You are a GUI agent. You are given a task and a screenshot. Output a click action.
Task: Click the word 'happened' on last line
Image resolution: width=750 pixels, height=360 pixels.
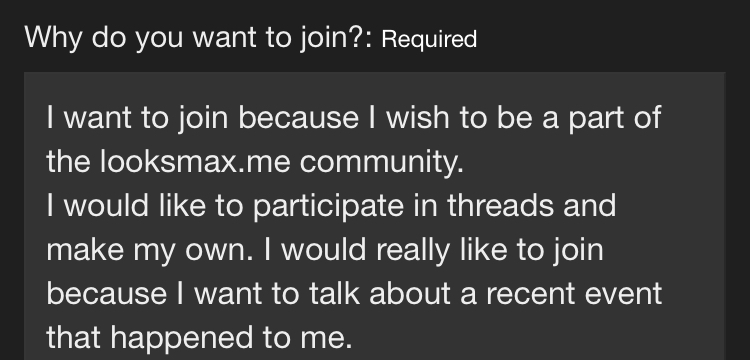pos(181,338)
